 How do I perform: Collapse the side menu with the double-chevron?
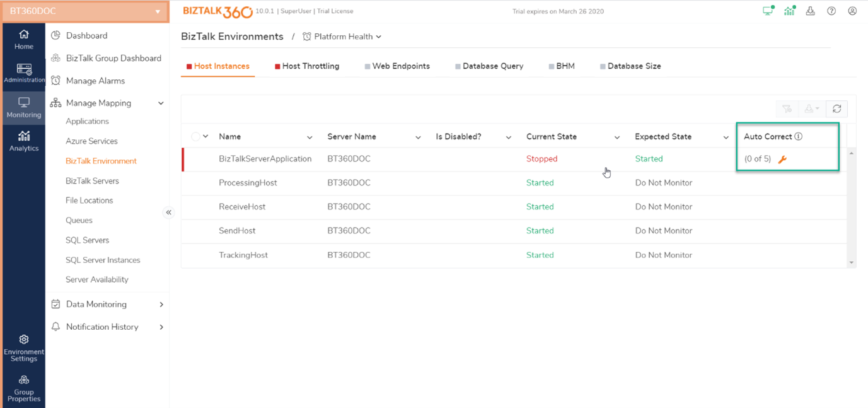[x=168, y=213]
